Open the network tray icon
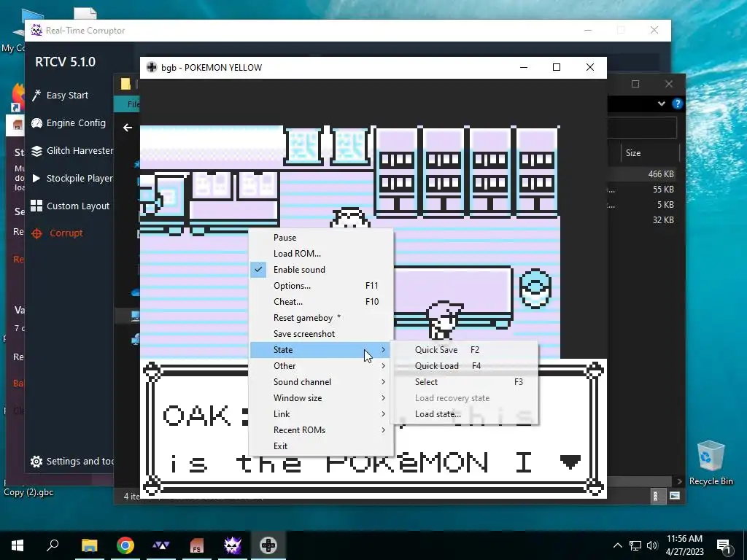This screenshot has height=560, width=747. pyautogui.click(x=635, y=545)
